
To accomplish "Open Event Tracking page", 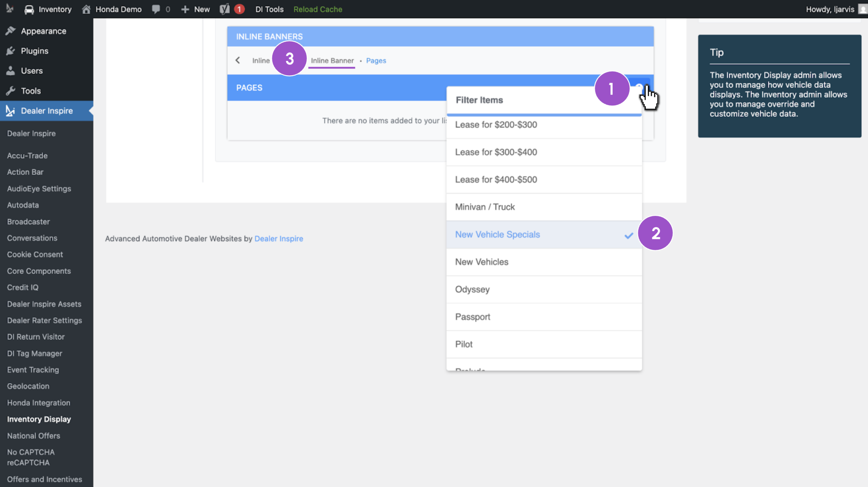I will click(33, 370).
